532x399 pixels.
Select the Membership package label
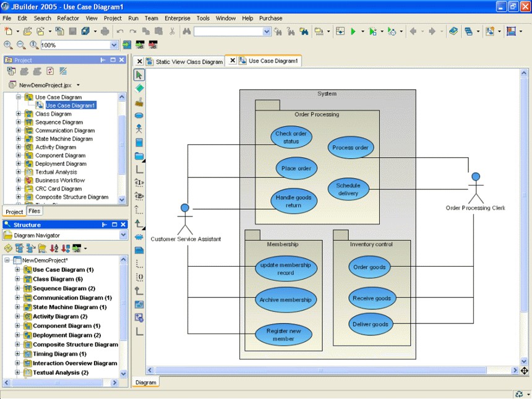pos(283,244)
